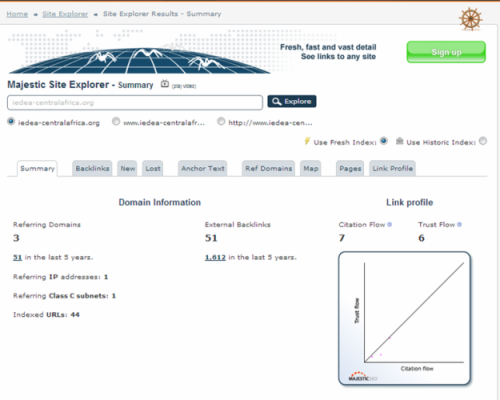Click the Fresh Index lightning icon
Image resolution: width=500 pixels, height=400 pixels.
coord(307,141)
